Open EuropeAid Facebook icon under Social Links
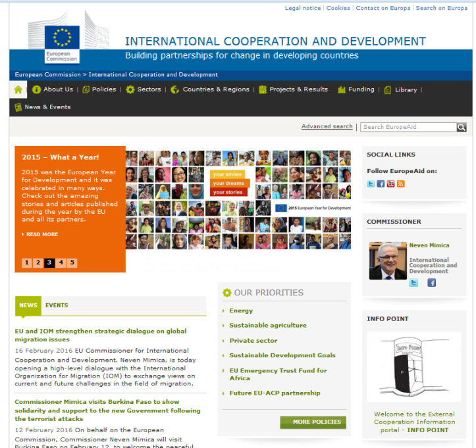 381,184
